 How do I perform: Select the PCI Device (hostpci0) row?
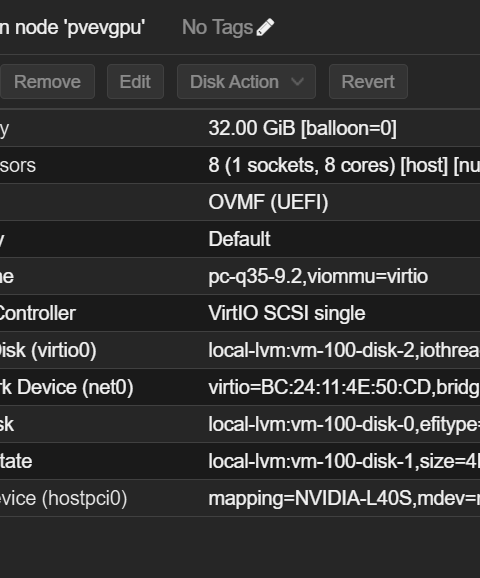click(x=240, y=498)
